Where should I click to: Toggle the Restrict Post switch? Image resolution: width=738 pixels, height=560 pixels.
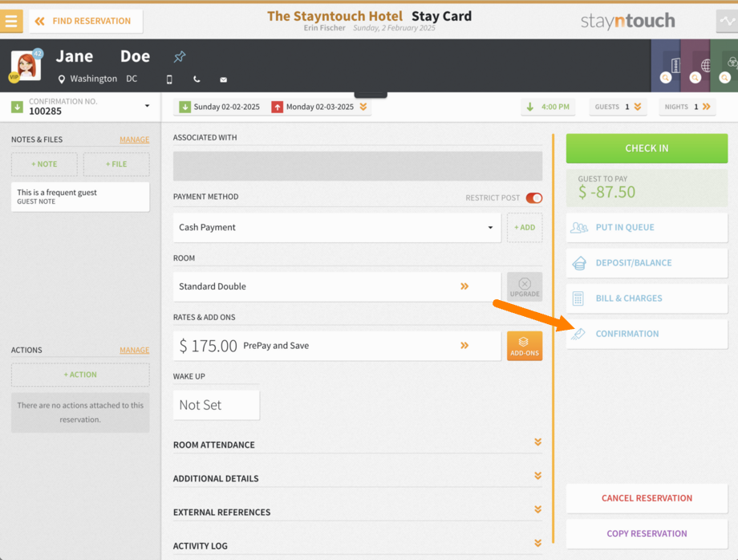(534, 198)
